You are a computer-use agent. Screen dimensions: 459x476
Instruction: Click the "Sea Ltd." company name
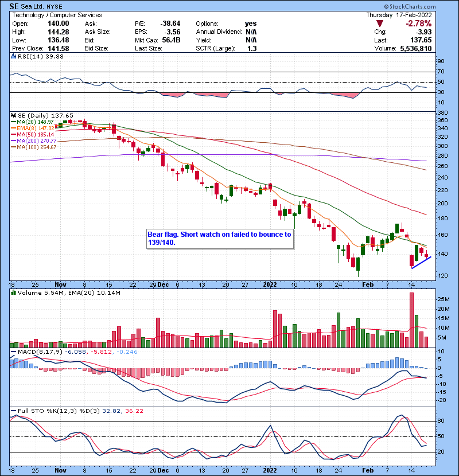point(33,6)
